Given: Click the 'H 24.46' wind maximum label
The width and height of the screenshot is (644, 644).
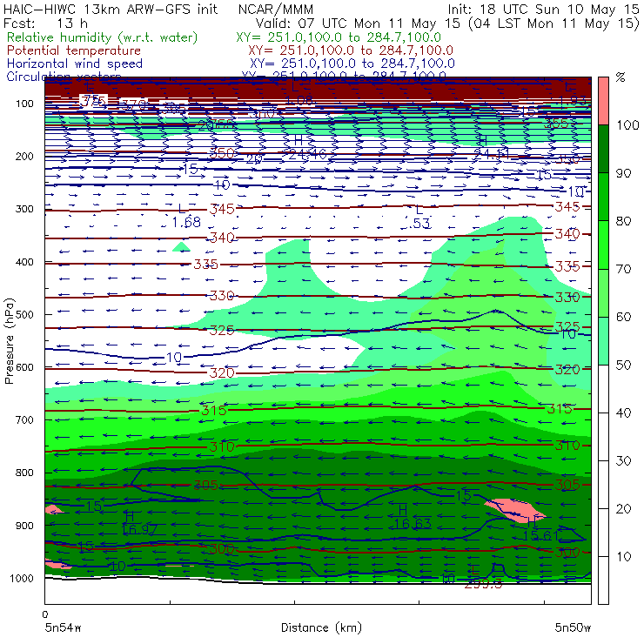Looking at the screenshot, I should pos(307,147).
